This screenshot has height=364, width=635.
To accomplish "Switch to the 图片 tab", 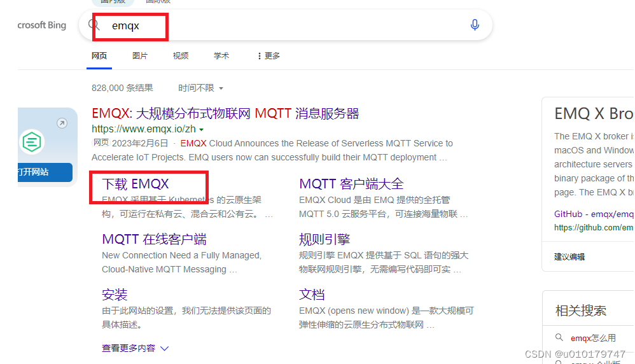I will [140, 56].
